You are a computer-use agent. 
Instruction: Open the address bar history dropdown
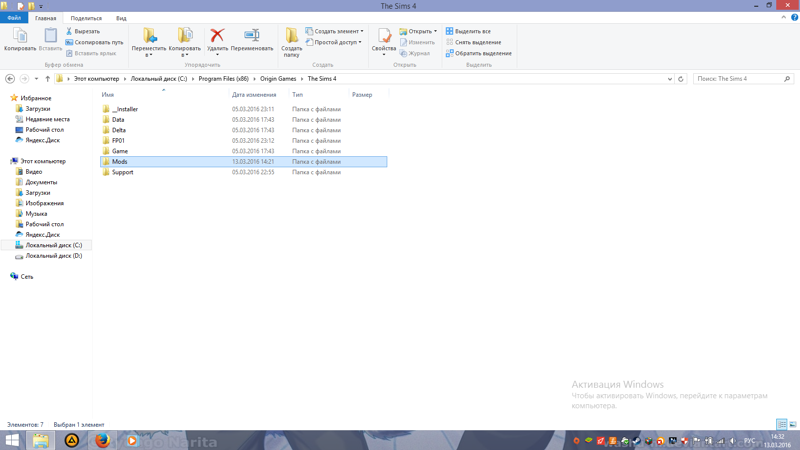(x=669, y=79)
